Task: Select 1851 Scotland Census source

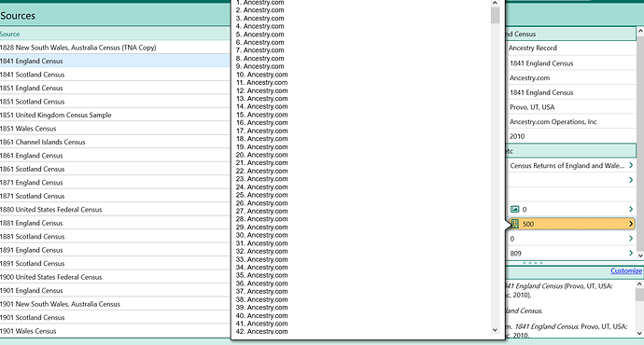Action: click(115, 102)
